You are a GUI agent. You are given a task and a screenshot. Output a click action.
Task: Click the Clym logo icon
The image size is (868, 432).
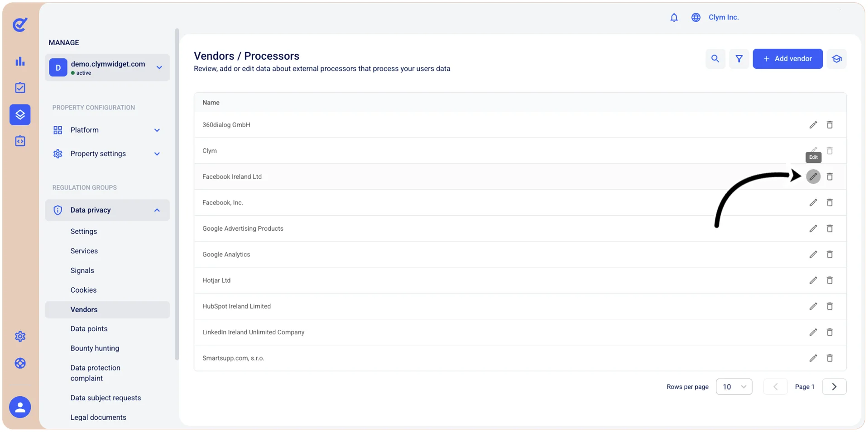[x=20, y=24]
